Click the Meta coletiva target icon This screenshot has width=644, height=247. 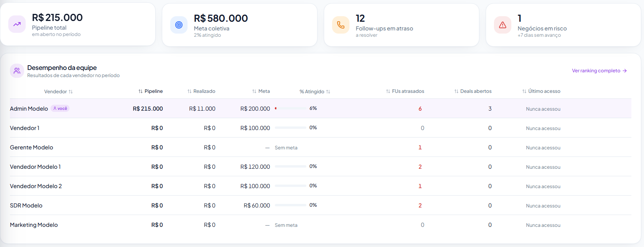[179, 25]
